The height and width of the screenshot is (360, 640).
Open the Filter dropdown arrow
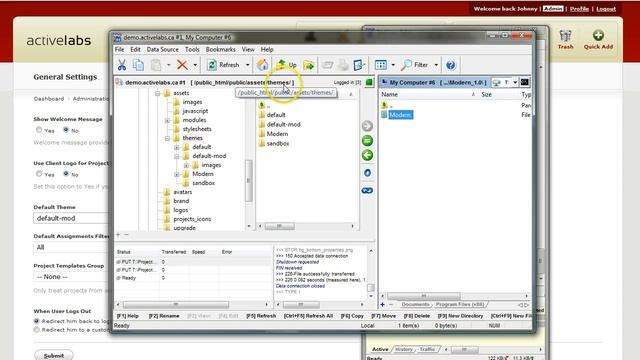[x=436, y=65]
